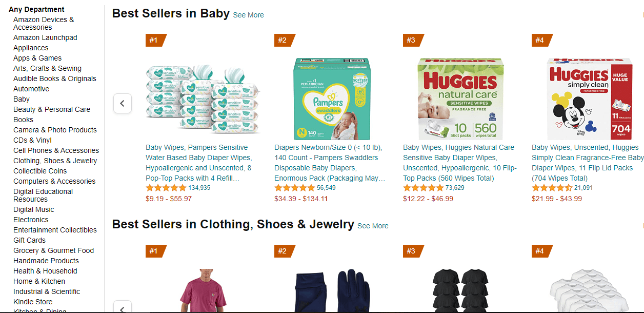The width and height of the screenshot is (644, 313).
Task: Open Diapers Newborn Pampers Swaddlers title link
Action: [x=330, y=163]
